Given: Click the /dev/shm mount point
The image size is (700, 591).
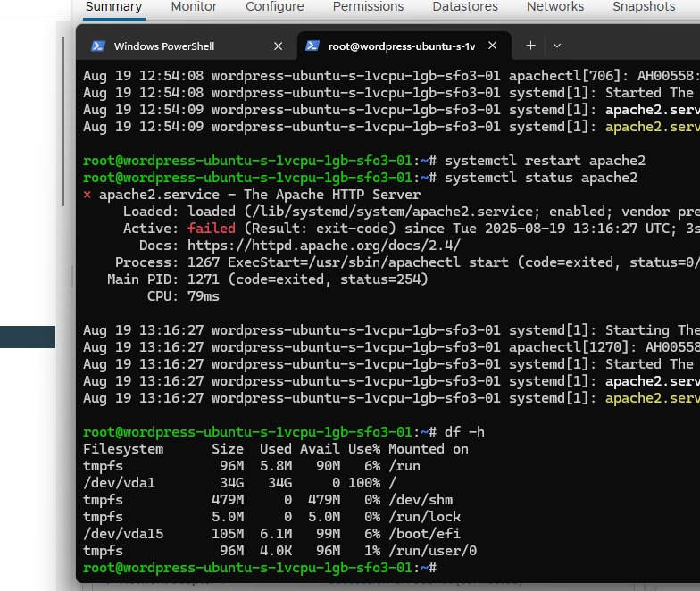Looking at the screenshot, I should tap(421, 500).
